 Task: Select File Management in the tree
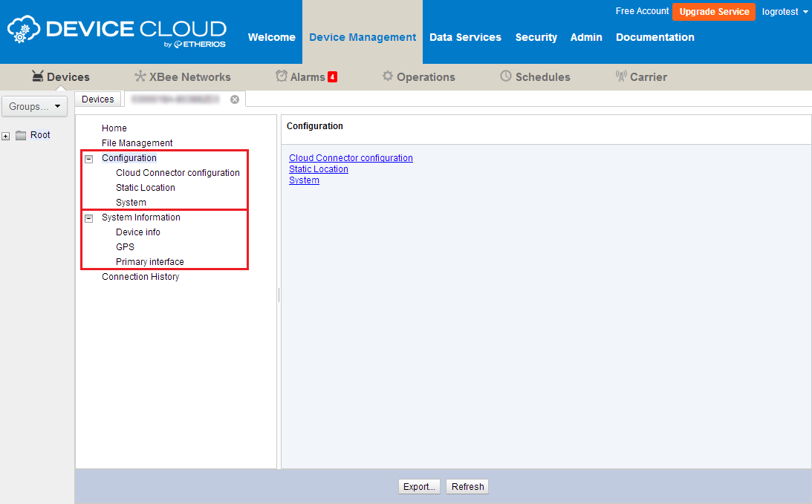[137, 143]
